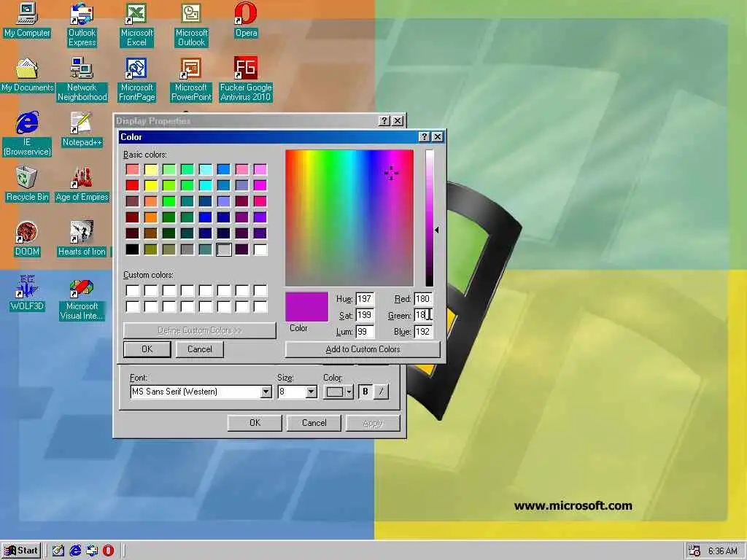Click the Color dialog help question-mark button

pos(424,137)
